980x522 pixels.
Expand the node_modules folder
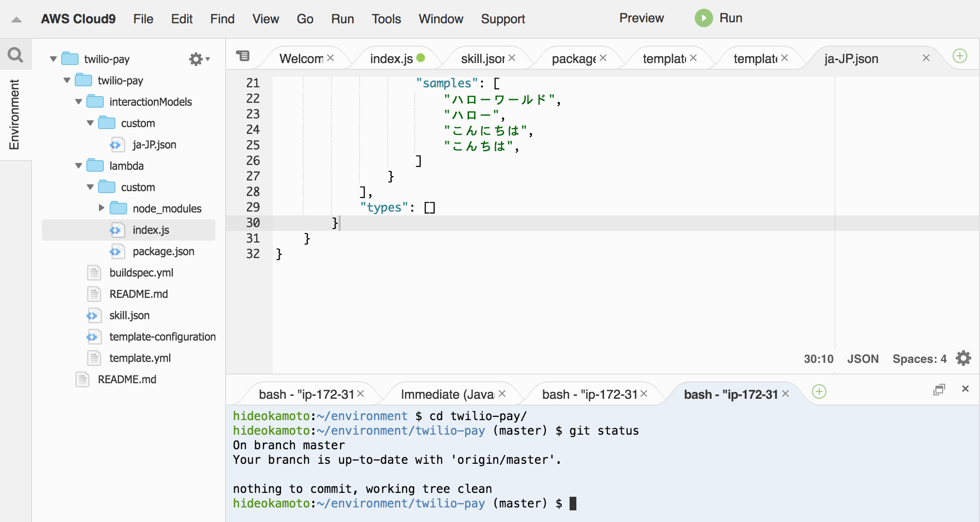click(101, 208)
